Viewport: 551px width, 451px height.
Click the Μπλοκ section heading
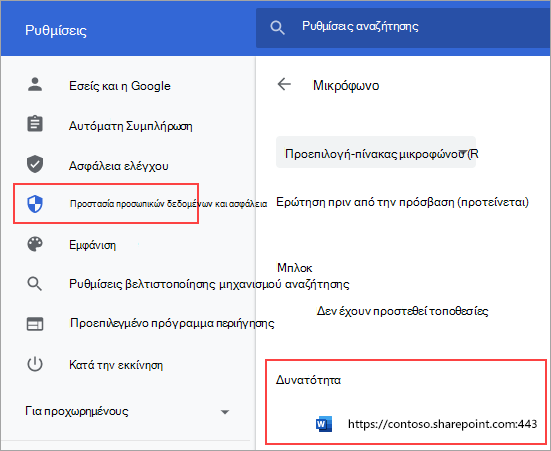[x=294, y=268]
